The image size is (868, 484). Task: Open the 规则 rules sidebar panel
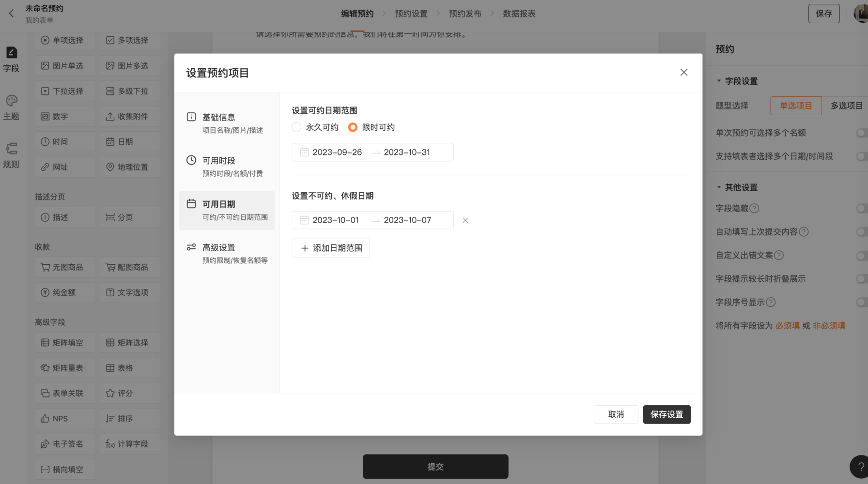11,155
